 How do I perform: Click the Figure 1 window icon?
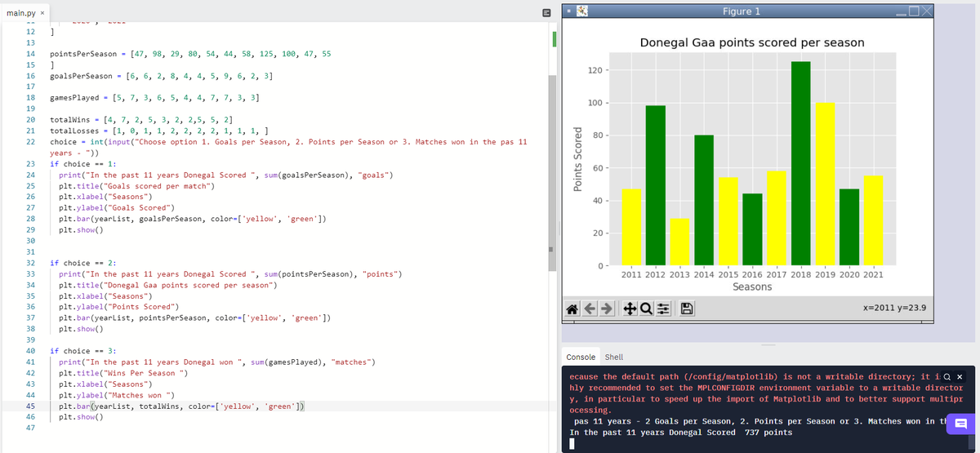coord(581,11)
